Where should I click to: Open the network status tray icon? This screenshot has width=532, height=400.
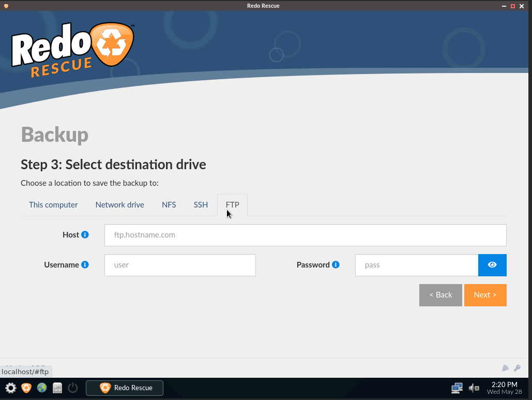457,388
